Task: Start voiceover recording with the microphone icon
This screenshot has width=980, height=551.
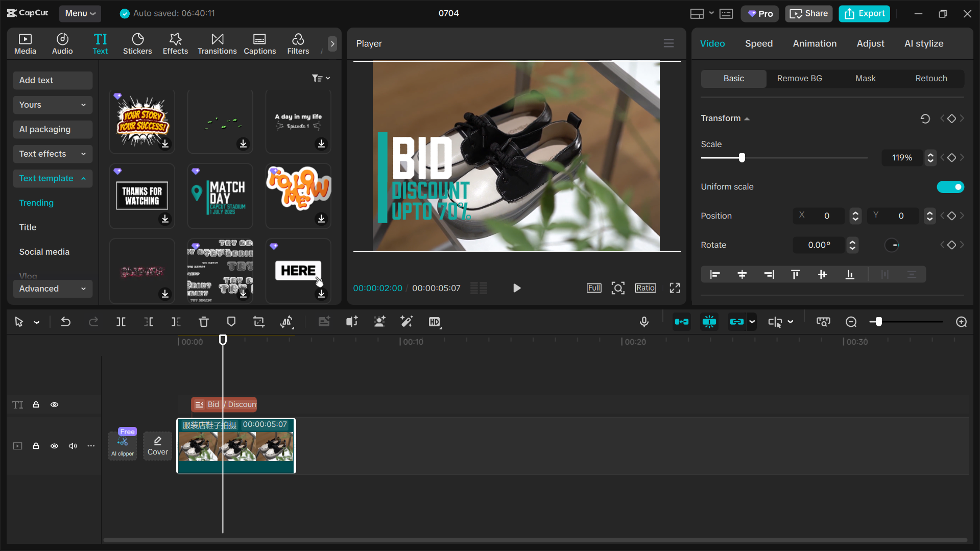Action: pos(644,322)
